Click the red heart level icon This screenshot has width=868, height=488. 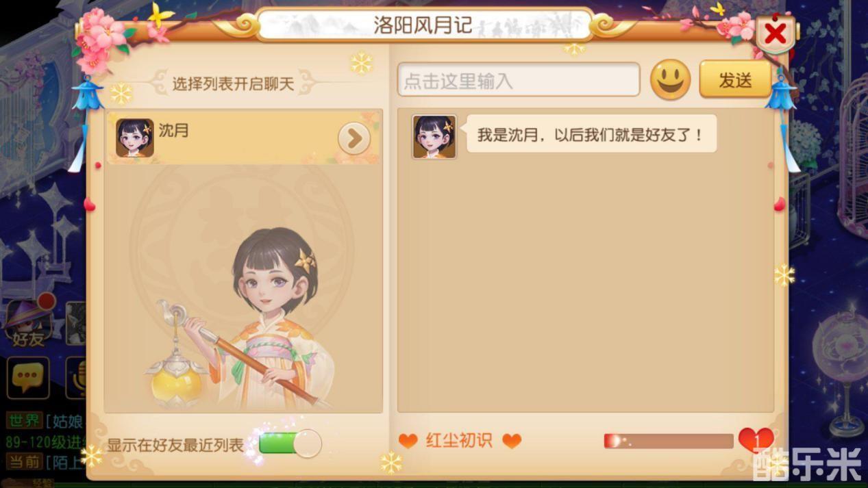756,439
